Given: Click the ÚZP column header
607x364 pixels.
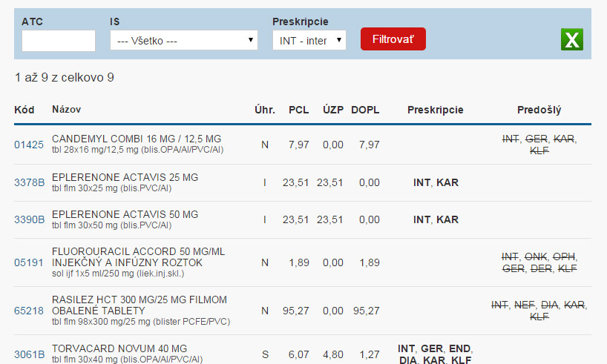Looking at the screenshot, I should pos(333,110).
